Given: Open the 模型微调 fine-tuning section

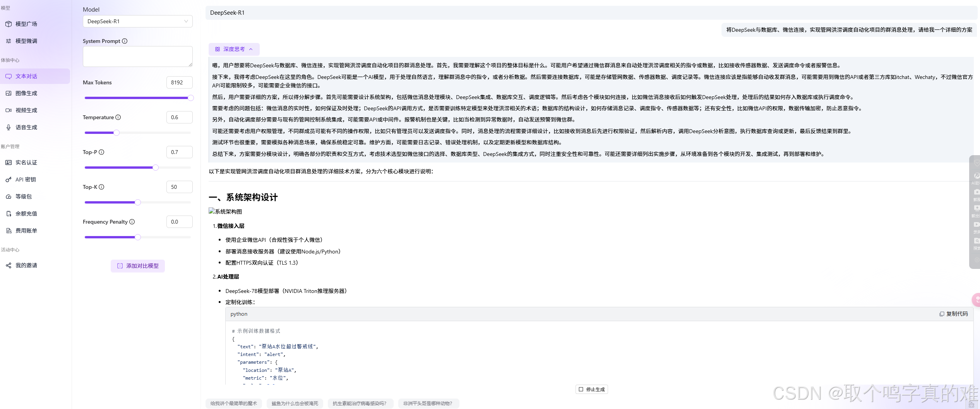Looking at the screenshot, I should click(26, 41).
